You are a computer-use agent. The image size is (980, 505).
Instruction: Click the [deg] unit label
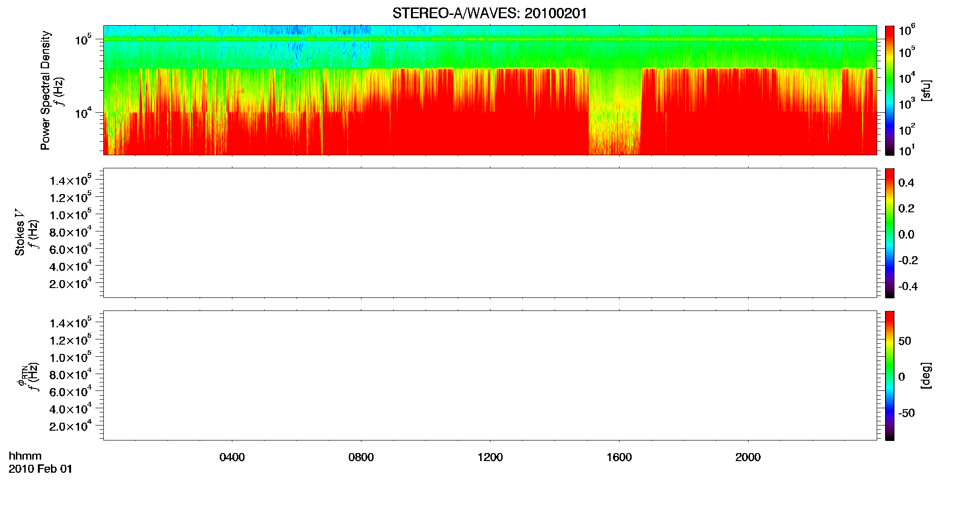(926, 375)
